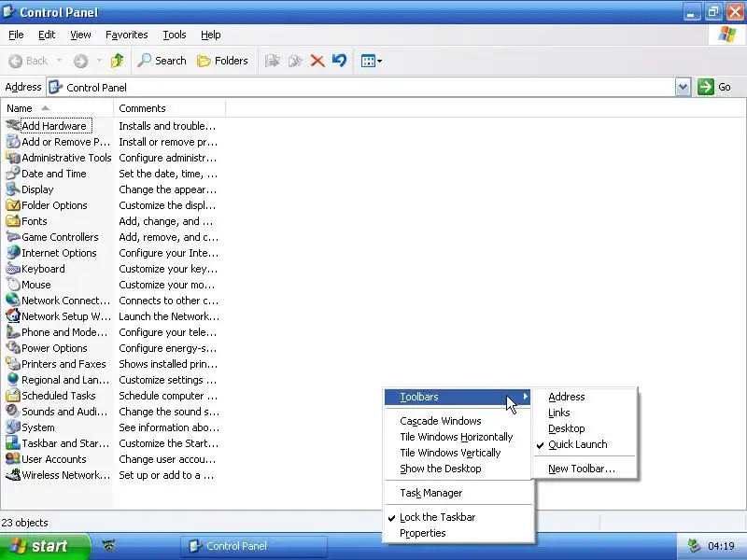The image size is (747, 560).
Task: Enable the Links toolbar in submenu
Action: point(585,413)
